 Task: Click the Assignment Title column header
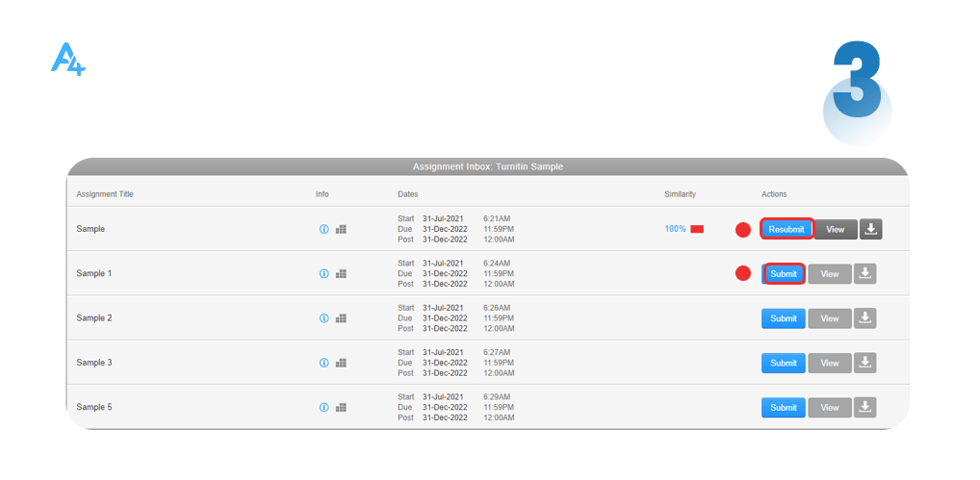(x=105, y=194)
